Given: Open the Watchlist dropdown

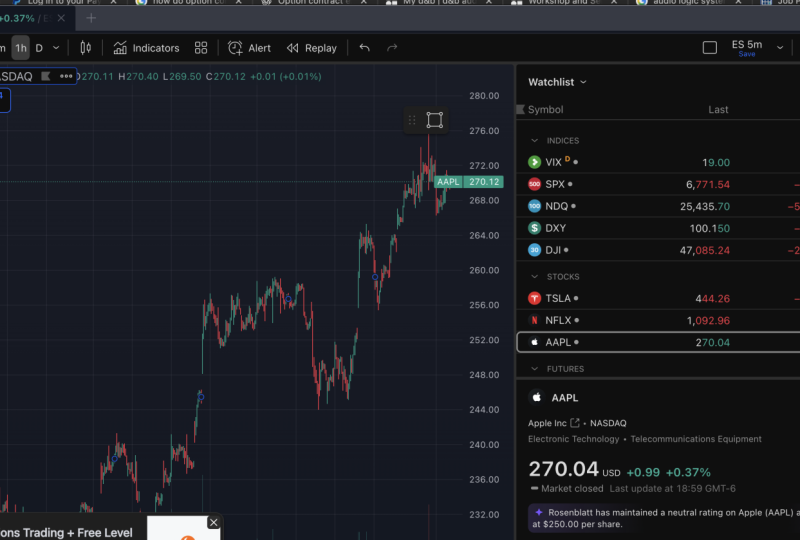Looking at the screenshot, I should (557, 82).
